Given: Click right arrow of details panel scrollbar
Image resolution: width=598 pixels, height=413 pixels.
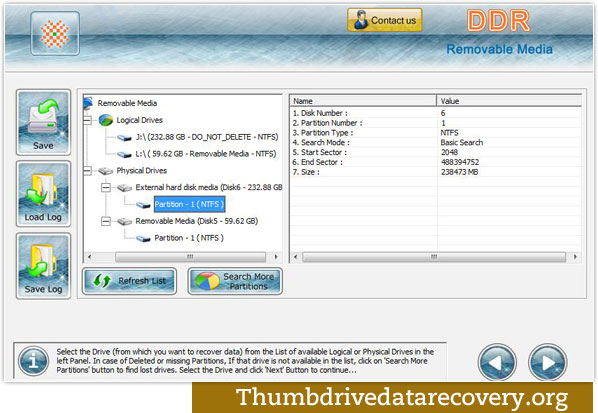Looking at the screenshot, I should point(575,257).
